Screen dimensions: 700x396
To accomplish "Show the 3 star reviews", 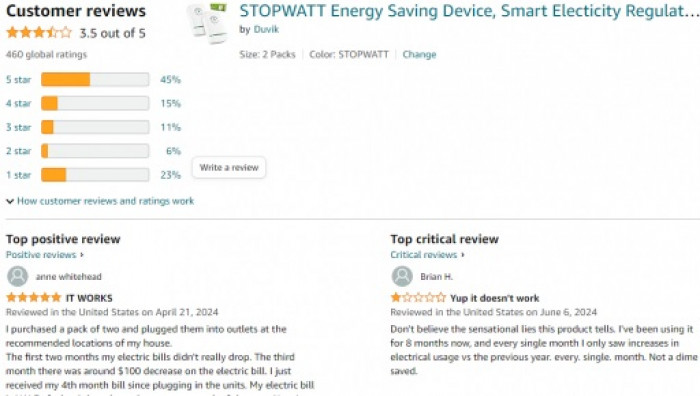I will point(18,127).
